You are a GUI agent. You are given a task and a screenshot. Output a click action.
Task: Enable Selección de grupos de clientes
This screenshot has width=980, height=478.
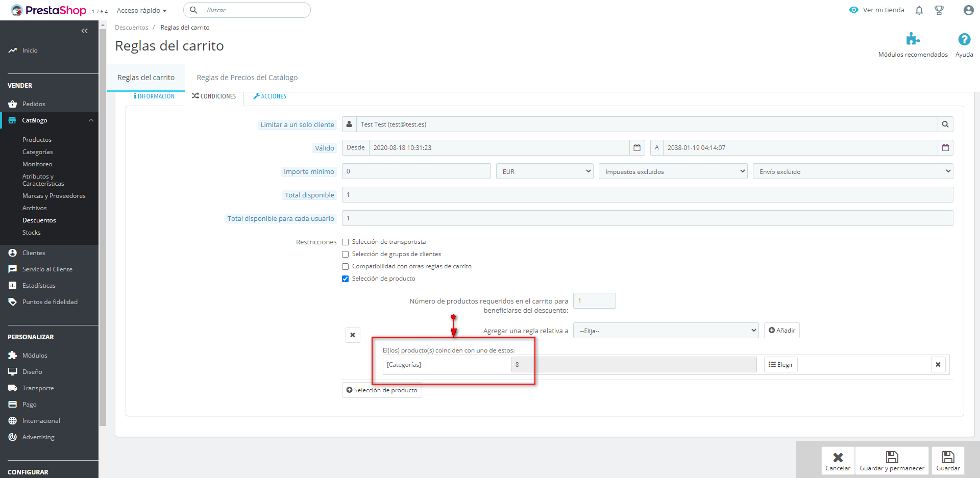tap(346, 255)
